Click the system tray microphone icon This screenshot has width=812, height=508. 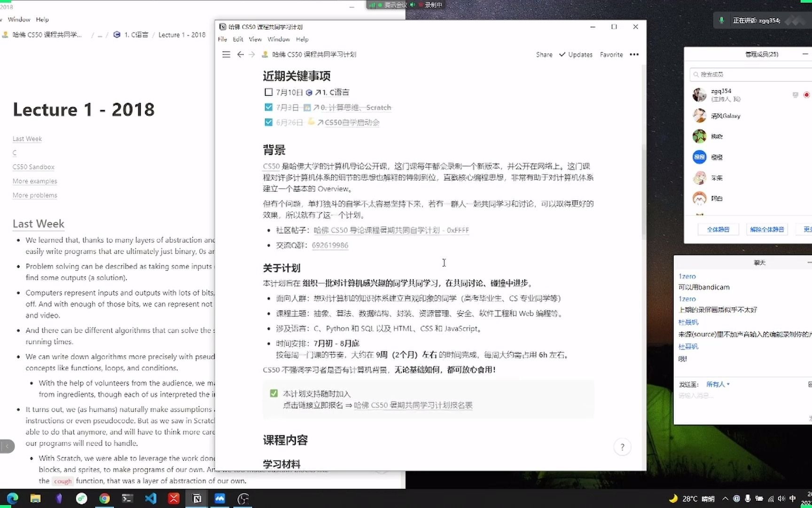pos(747,499)
